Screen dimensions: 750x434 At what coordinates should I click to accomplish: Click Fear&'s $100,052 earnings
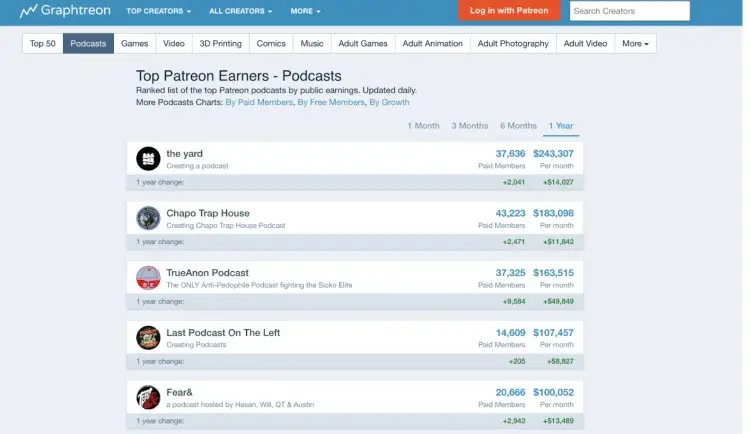[553, 392]
